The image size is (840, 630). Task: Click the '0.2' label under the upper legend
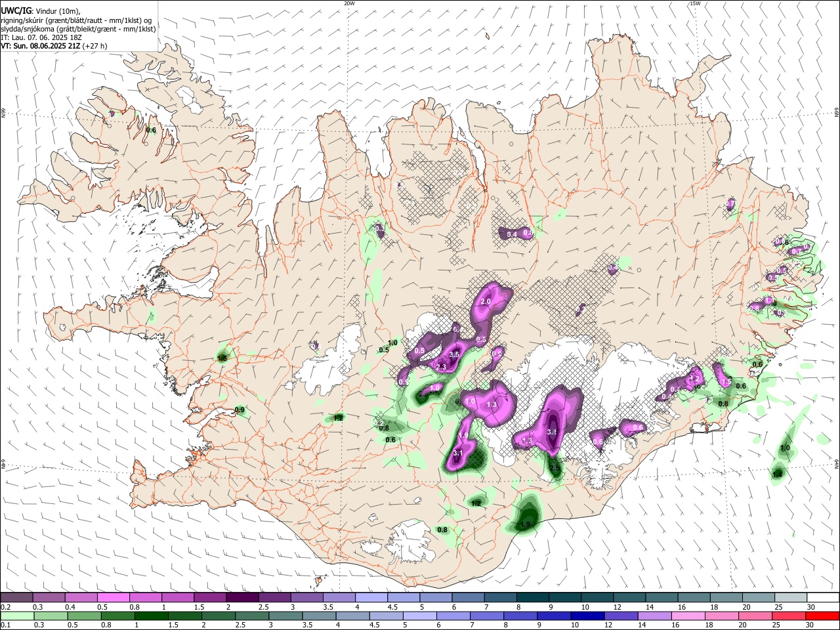[5, 607]
